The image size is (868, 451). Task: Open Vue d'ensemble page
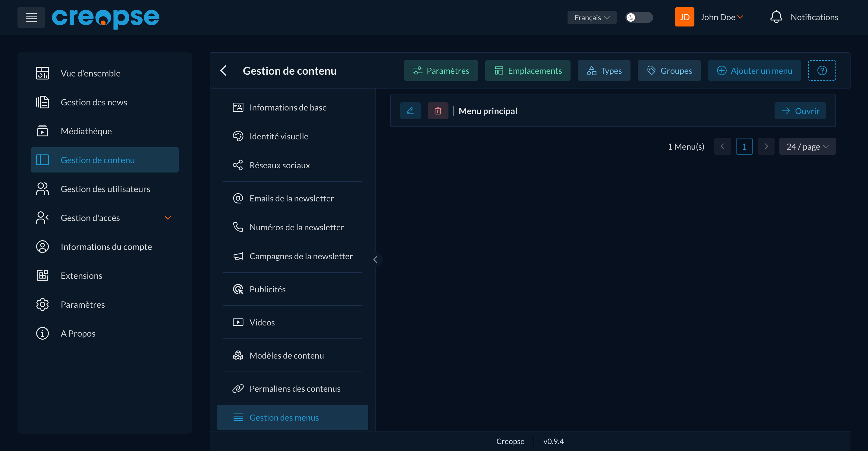[105, 73]
